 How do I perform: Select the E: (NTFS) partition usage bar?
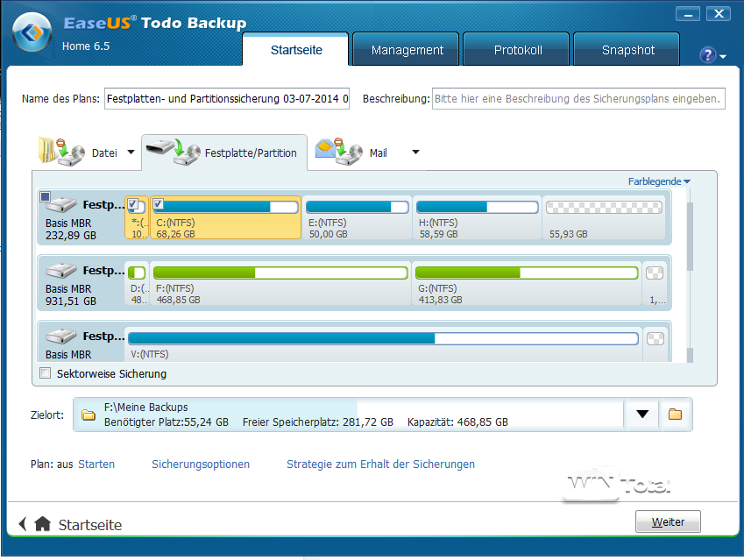point(356,208)
